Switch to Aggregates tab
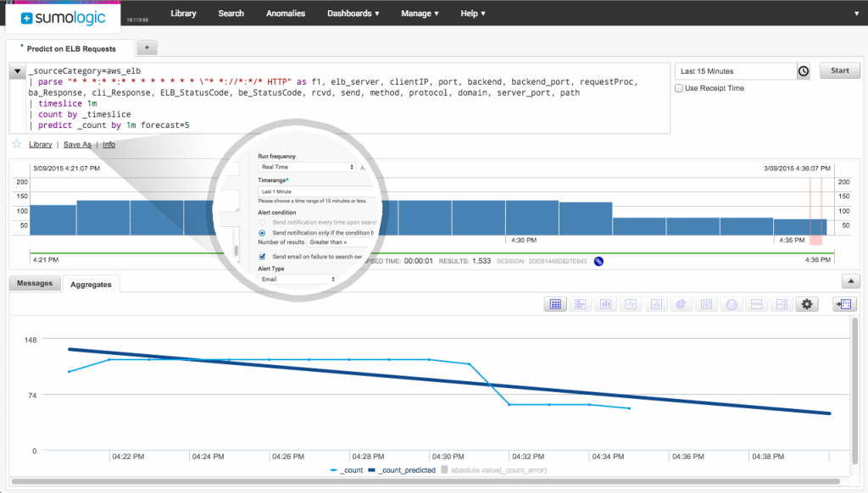Image resolution: width=868 pixels, height=493 pixels. point(91,285)
